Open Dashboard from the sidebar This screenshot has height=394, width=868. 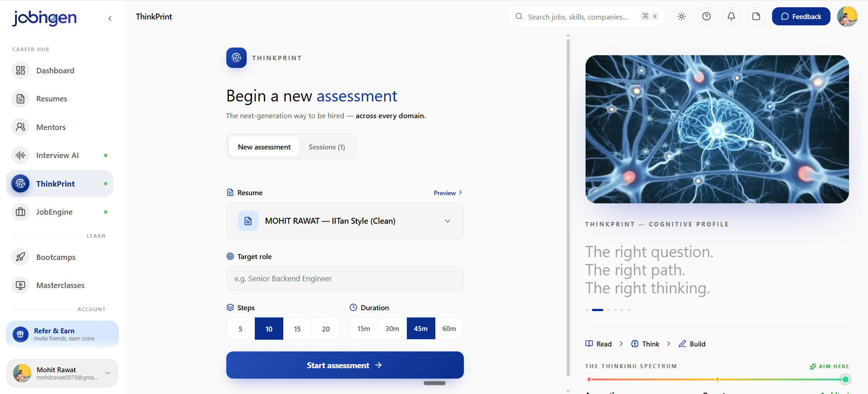click(60, 70)
